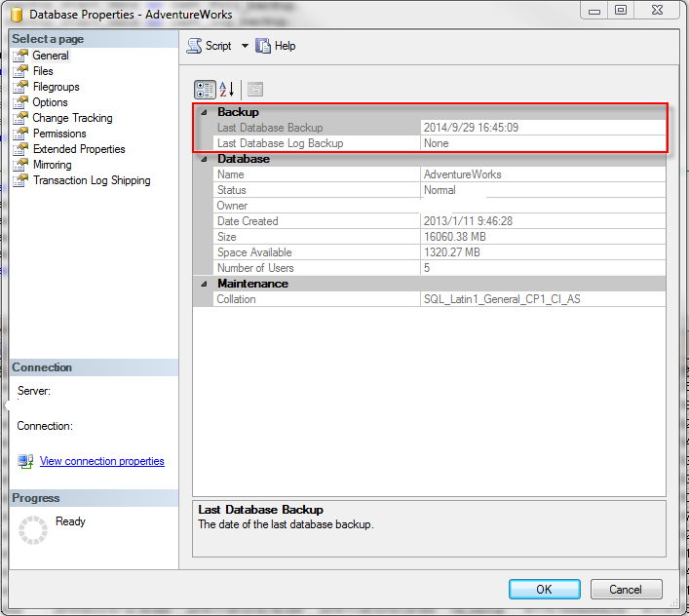Click the None log backup value
Image resolution: width=689 pixels, height=616 pixels.
click(436, 143)
